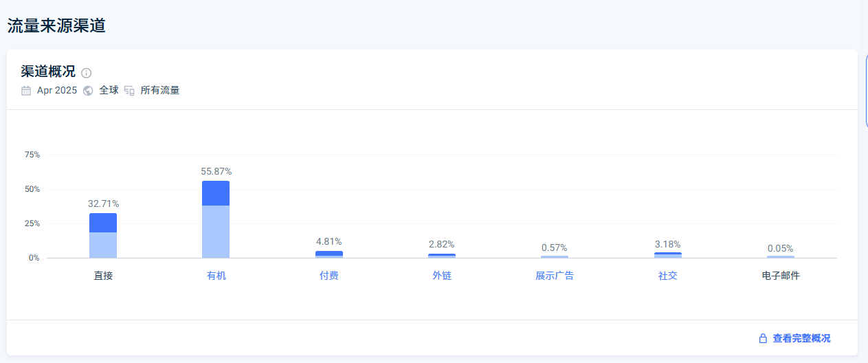868x363 pixels.
Task: Click the light blue segment of 直接 bar
Action: (x=103, y=245)
